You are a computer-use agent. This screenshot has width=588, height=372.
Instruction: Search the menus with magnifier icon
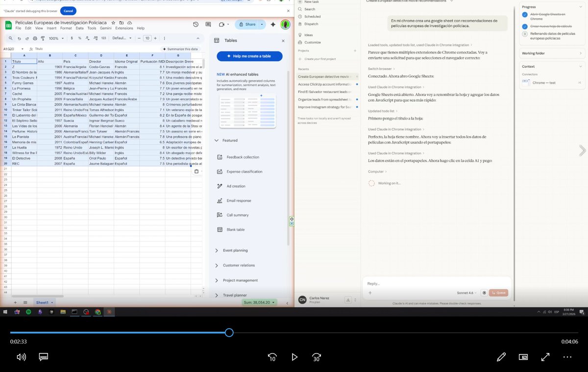pyautogui.click(x=11, y=38)
